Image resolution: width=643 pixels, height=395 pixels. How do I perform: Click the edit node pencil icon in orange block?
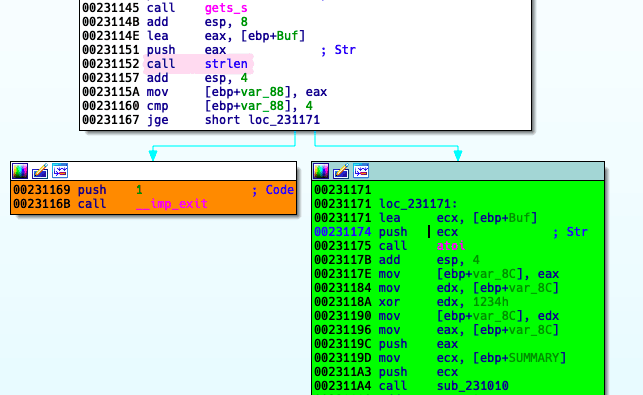40,171
